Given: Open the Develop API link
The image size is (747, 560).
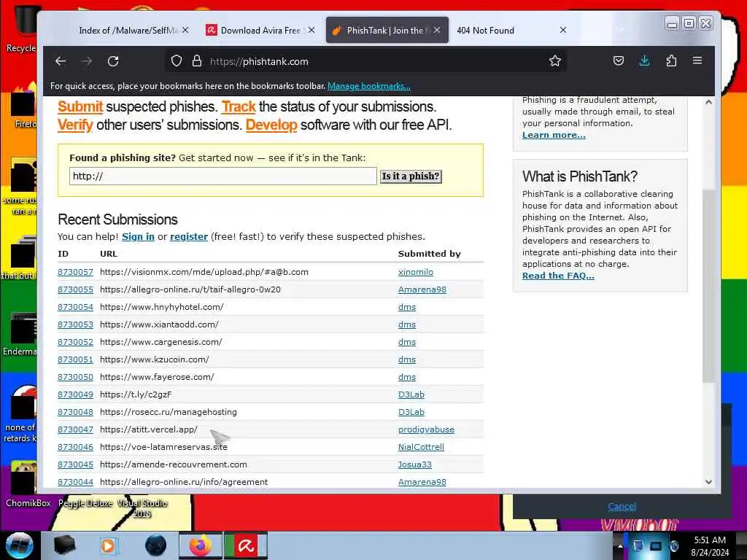Looking at the screenshot, I should tap(271, 125).
